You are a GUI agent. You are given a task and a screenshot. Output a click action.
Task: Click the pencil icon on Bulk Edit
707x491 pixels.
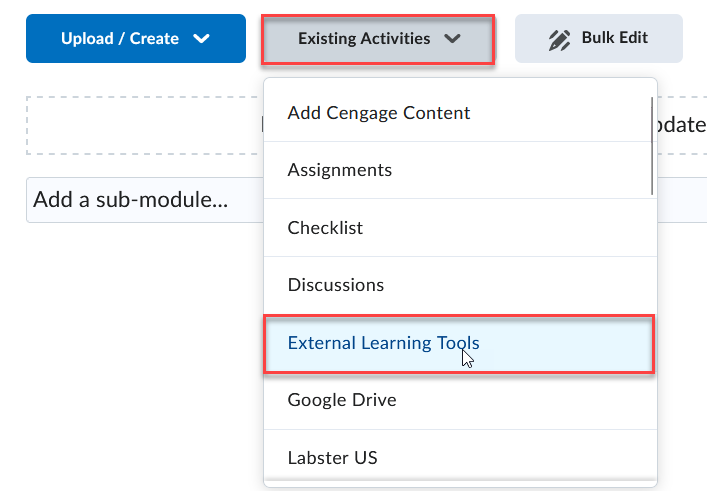click(558, 40)
